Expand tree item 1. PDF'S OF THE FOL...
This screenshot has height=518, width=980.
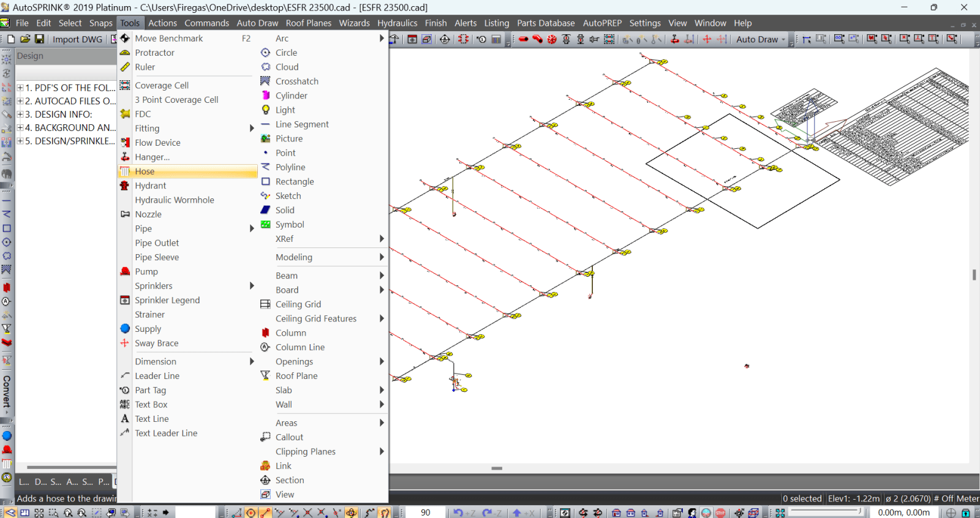20,88
